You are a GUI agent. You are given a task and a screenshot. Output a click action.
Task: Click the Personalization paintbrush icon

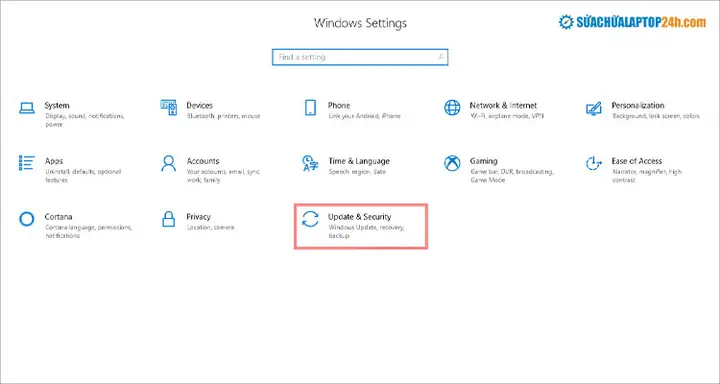pos(594,108)
